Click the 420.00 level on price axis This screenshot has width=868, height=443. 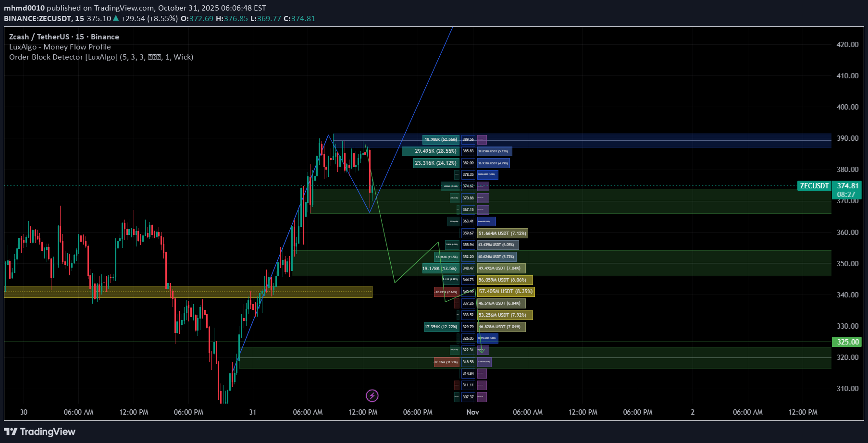(x=847, y=44)
